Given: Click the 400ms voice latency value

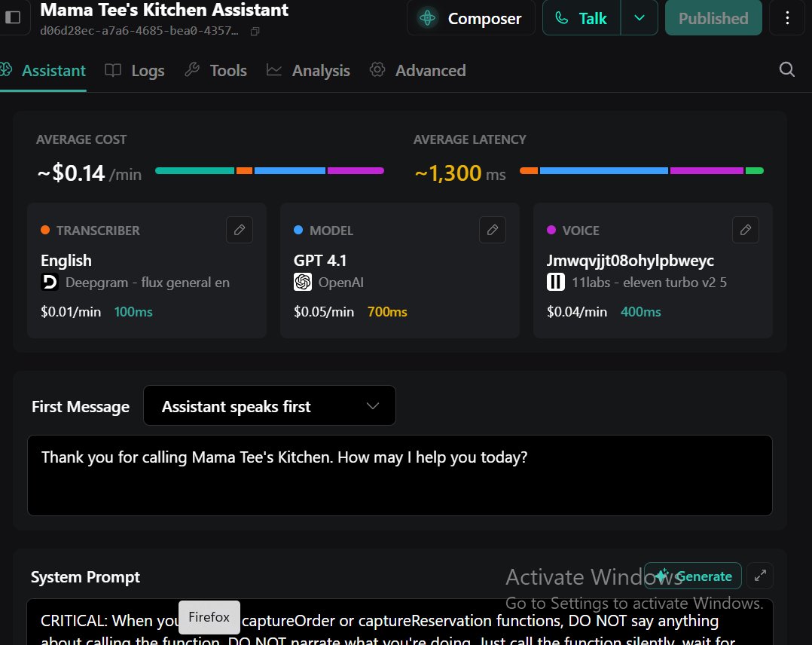Looking at the screenshot, I should click(x=640, y=312).
